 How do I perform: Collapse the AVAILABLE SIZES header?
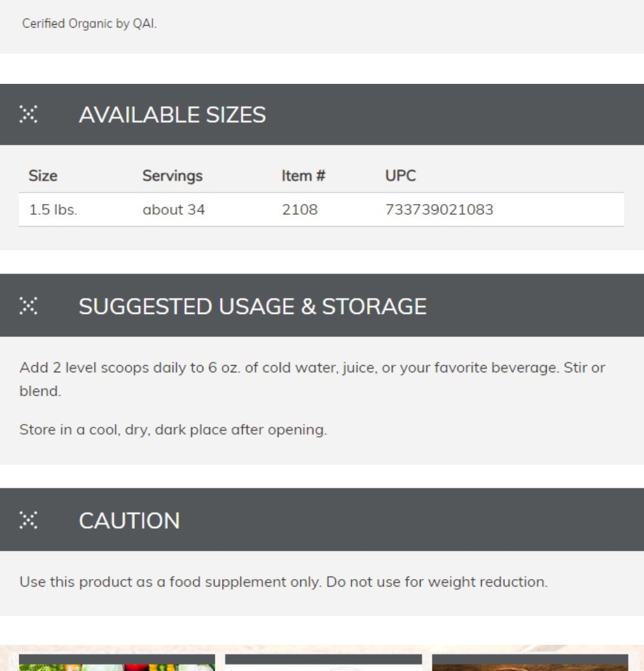pyautogui.click(x=322, y=114)
